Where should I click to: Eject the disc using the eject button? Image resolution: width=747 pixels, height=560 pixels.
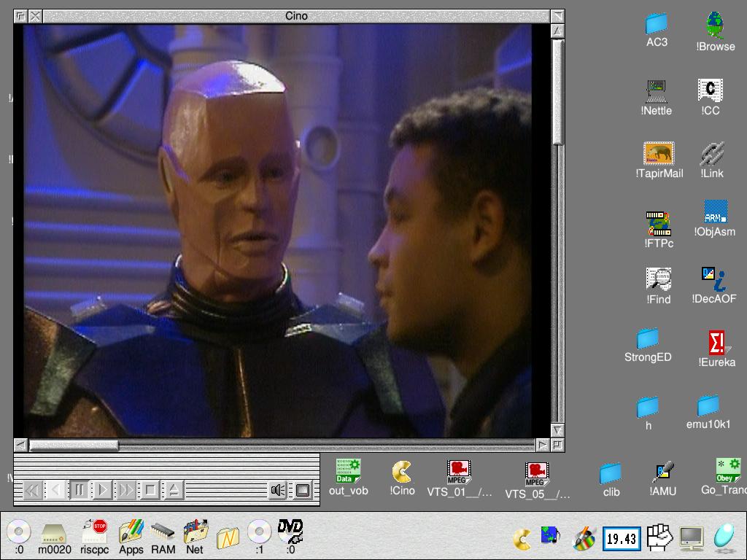(x=174, y=489)
